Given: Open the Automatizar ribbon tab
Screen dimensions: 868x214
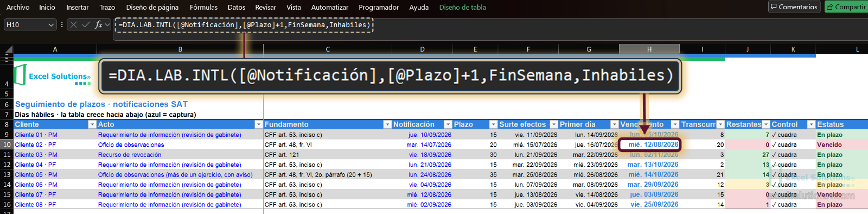Looking at the screenshot, I should point(330,7).
